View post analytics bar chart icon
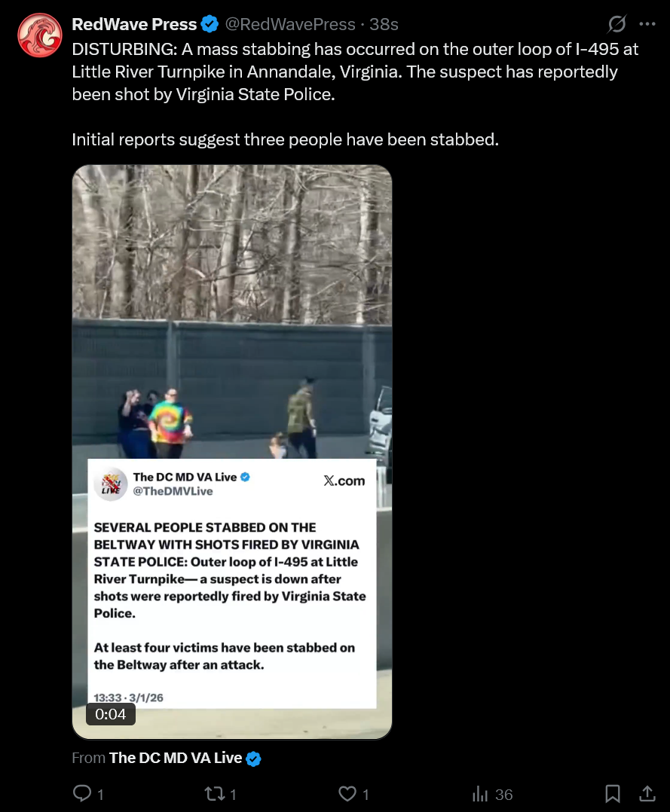The image size is (670, 812). pos(480,794)
